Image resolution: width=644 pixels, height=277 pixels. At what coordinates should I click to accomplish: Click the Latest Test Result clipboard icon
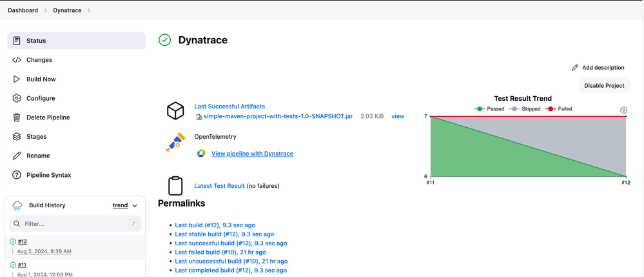pos(175,185)
